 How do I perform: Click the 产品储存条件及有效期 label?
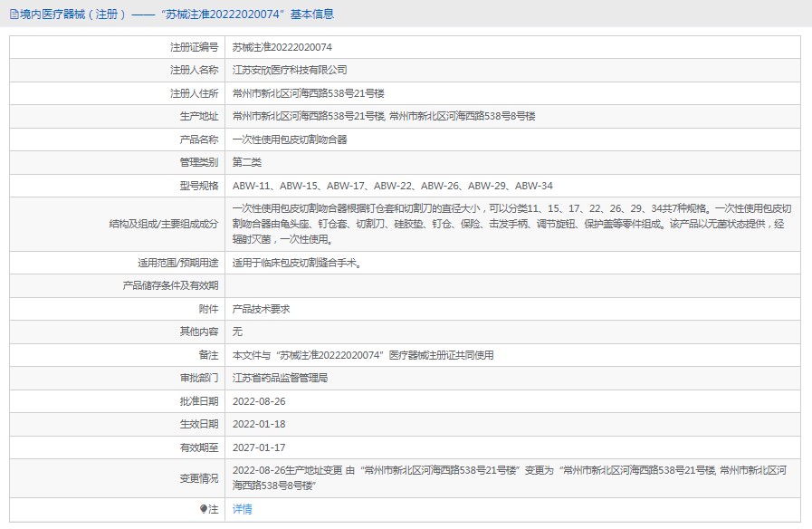point(170,285)
